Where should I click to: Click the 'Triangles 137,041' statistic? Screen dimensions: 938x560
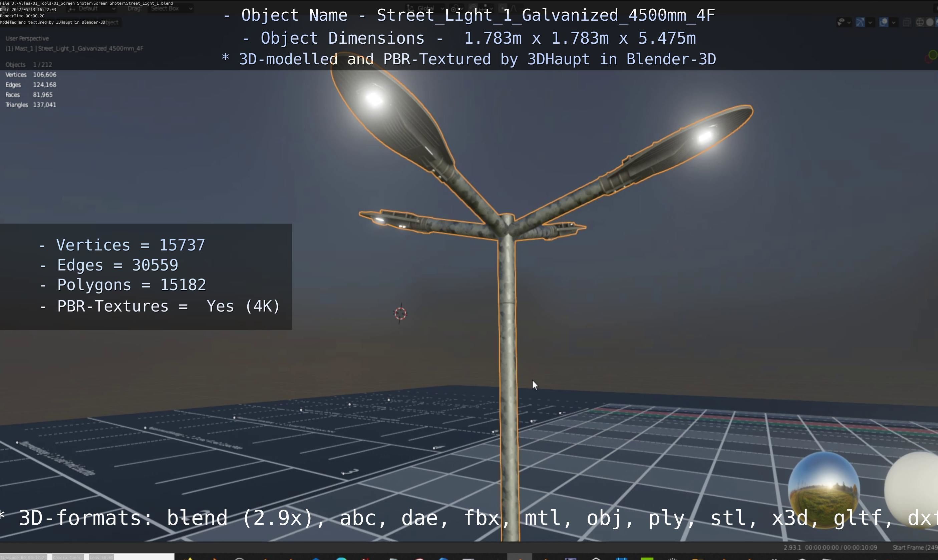coord(31,105)
